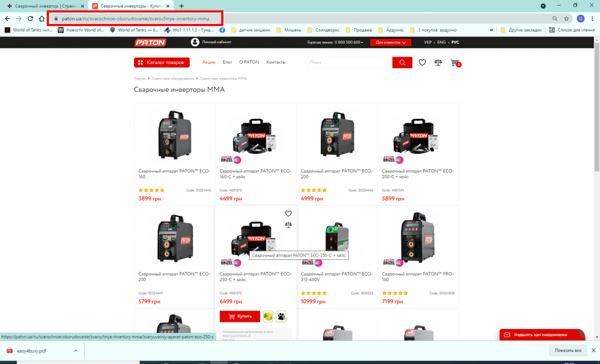
Task: Open the Facebook bookmark icon
Action: click(222, 30)
